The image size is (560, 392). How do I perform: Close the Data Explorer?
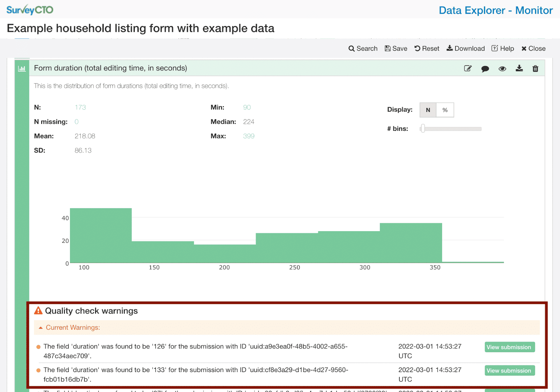(533, 49)
